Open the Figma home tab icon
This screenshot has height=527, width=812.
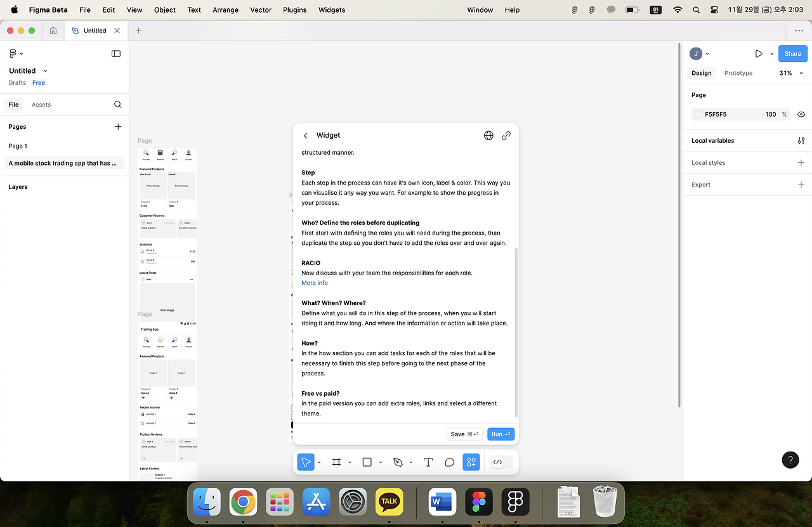[53, 30]
